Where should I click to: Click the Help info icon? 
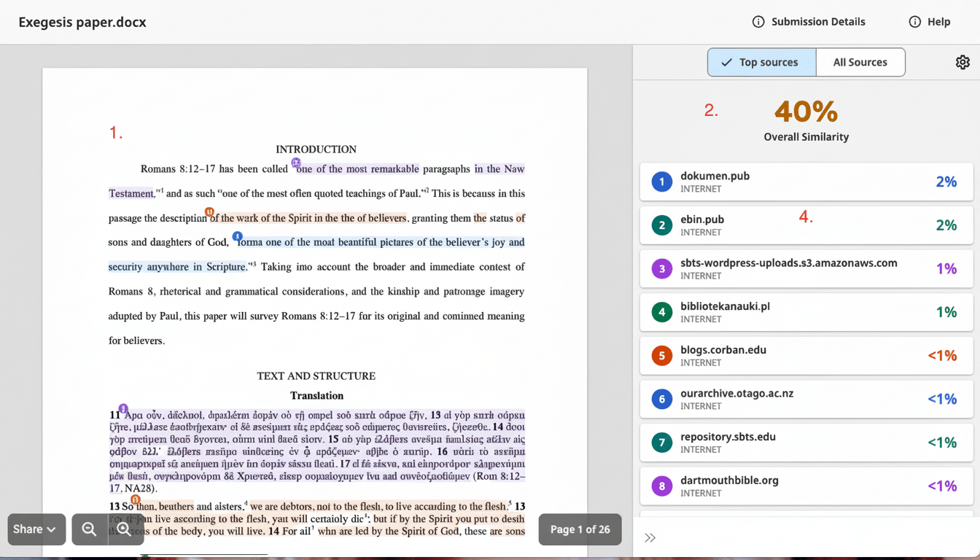point(914,22)
